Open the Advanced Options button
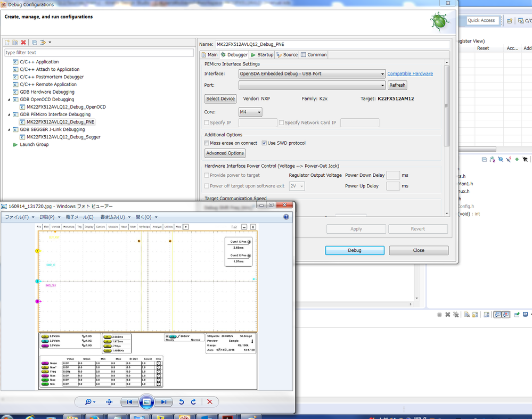This screenshot has height=419, width=532. coord(225,153)
